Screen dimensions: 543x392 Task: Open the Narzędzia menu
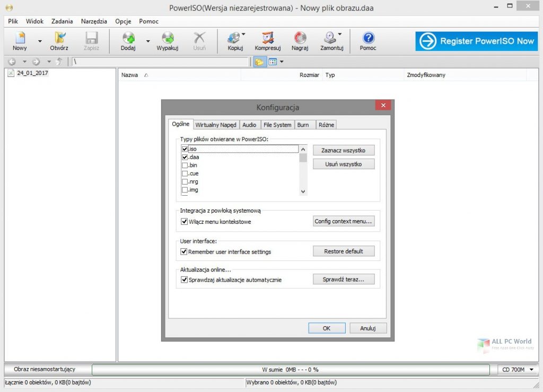(94, 21)
